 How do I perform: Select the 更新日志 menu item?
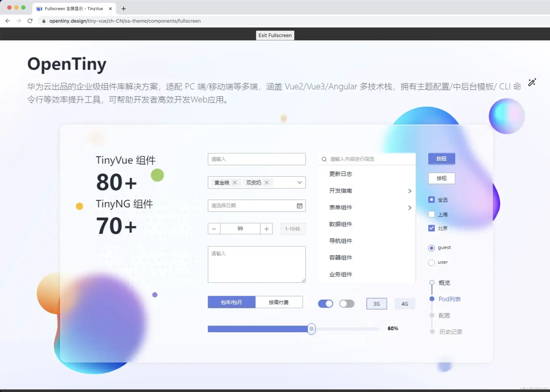point(340,174)
